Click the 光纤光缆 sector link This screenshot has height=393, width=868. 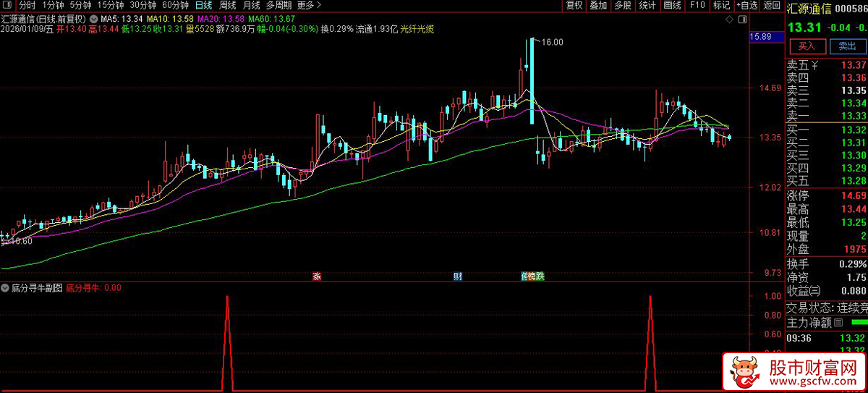(x=417, y=28)
